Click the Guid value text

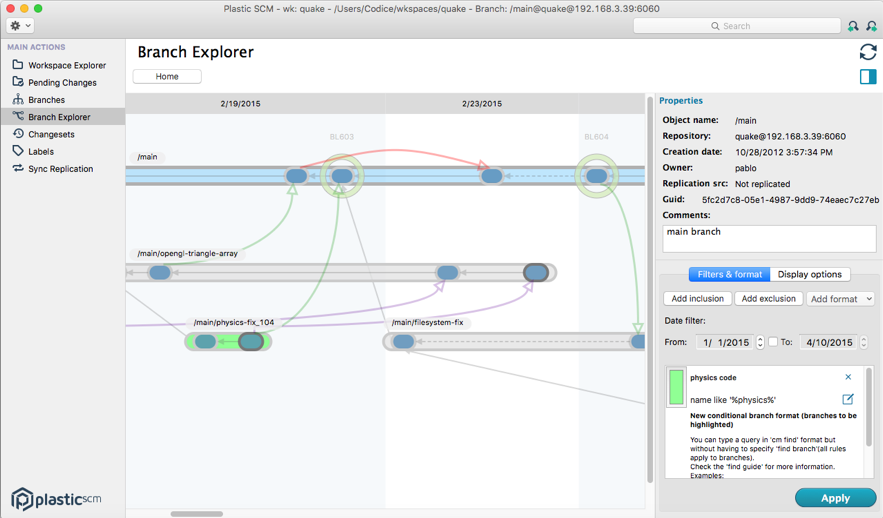790,200
